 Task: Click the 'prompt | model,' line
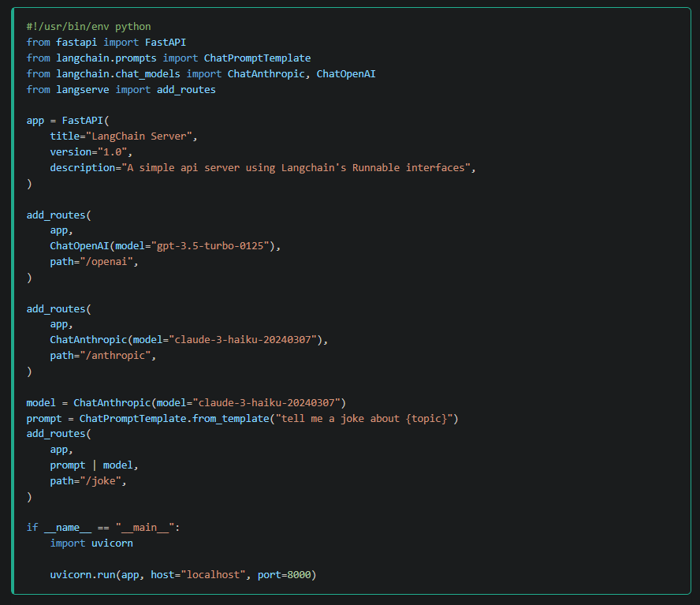pyautogui.click(x=94, y=465)
